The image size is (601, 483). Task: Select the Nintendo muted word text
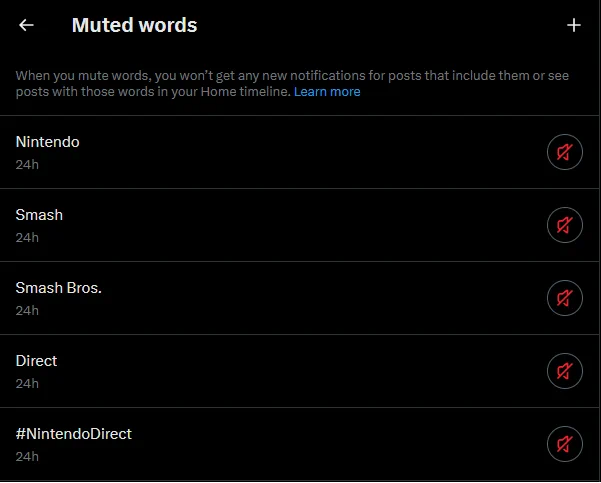point(48,142)
